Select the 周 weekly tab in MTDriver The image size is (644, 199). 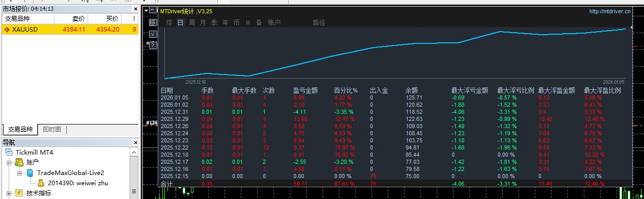click(191, 22)
